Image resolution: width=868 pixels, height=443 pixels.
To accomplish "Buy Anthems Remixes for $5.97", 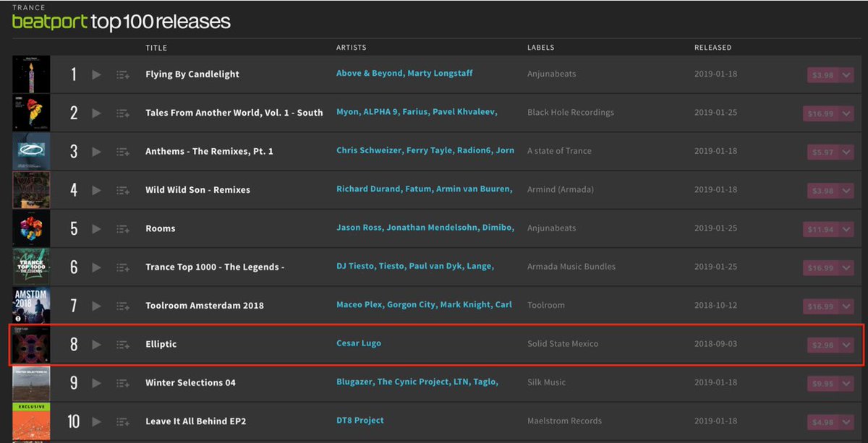I will [x=823, y=152].
